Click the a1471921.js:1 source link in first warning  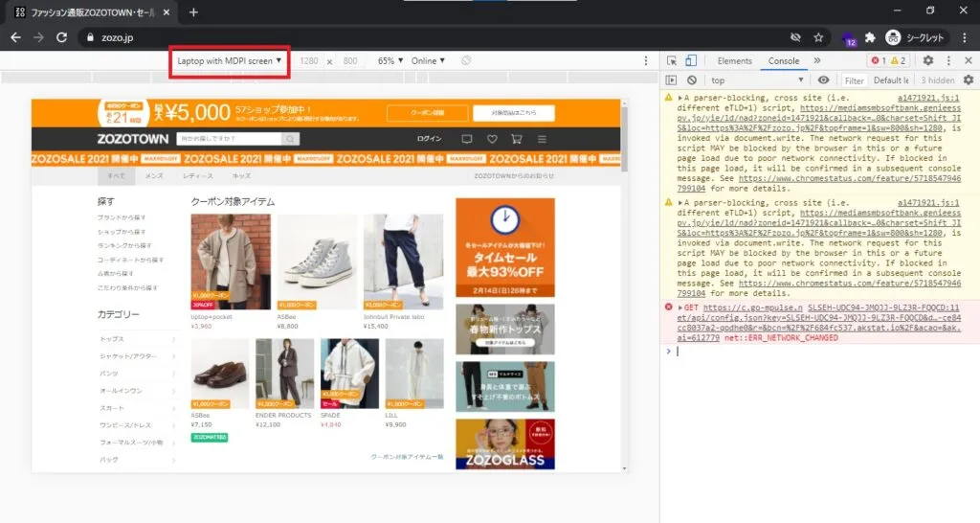click(928, 99)
